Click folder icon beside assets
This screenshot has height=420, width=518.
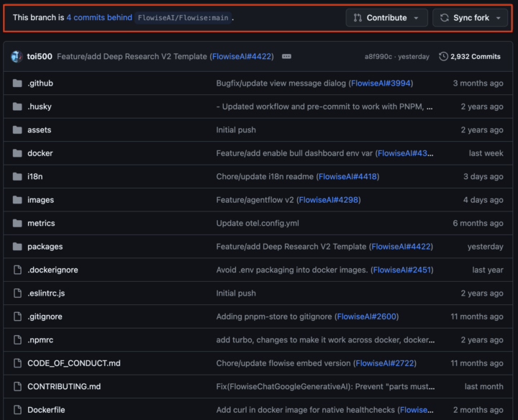click(x=17, y=129)
